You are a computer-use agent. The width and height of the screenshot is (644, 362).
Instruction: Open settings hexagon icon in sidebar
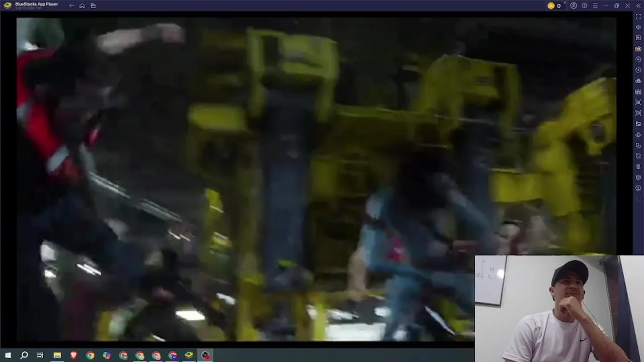click(638, 177)
